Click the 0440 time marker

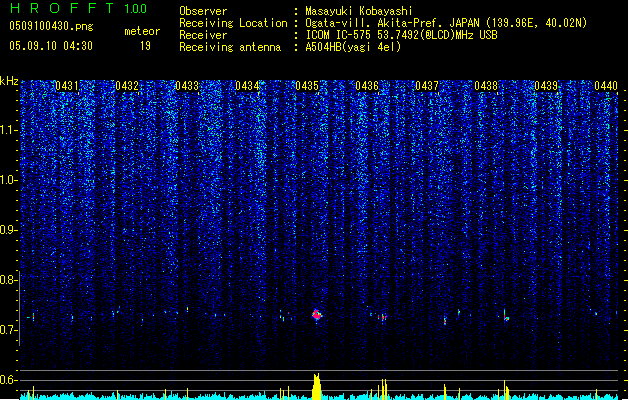606,86
